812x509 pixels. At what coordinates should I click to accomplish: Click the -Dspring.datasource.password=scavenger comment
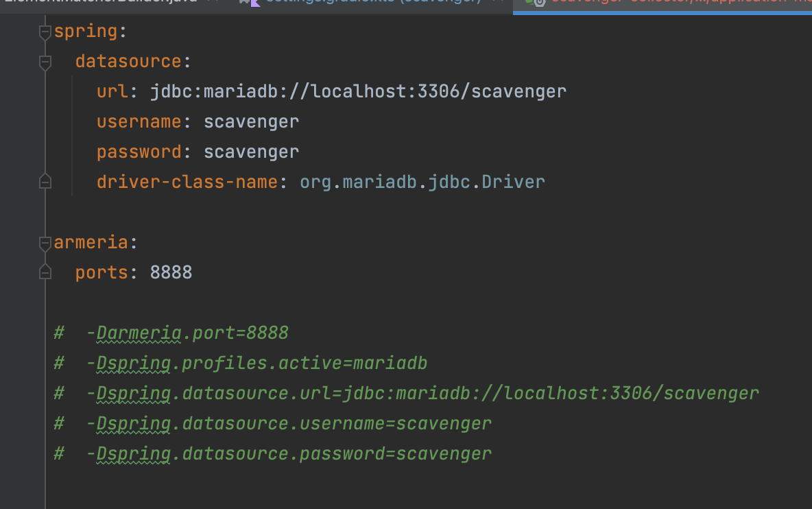[289, 453]
